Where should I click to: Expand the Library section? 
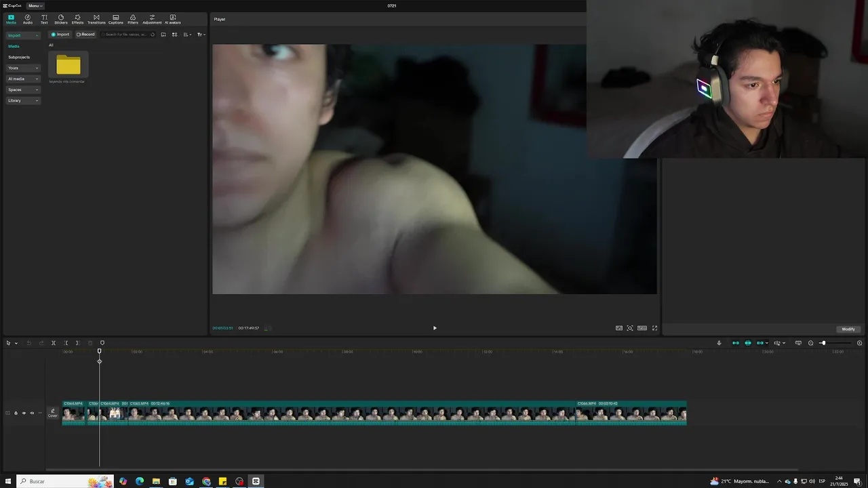[x=23, y=100]
